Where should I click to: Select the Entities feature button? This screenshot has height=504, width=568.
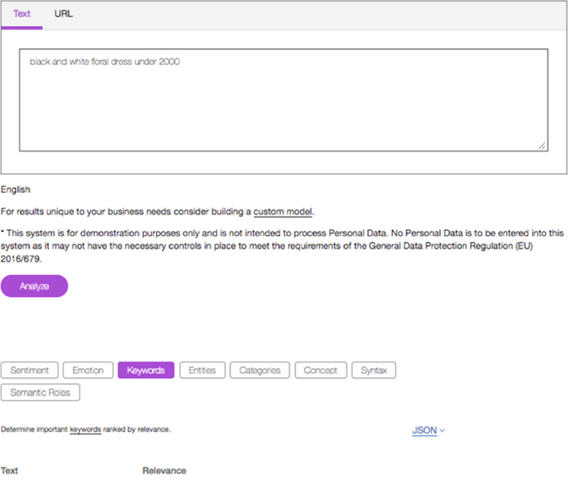[202, 370]
